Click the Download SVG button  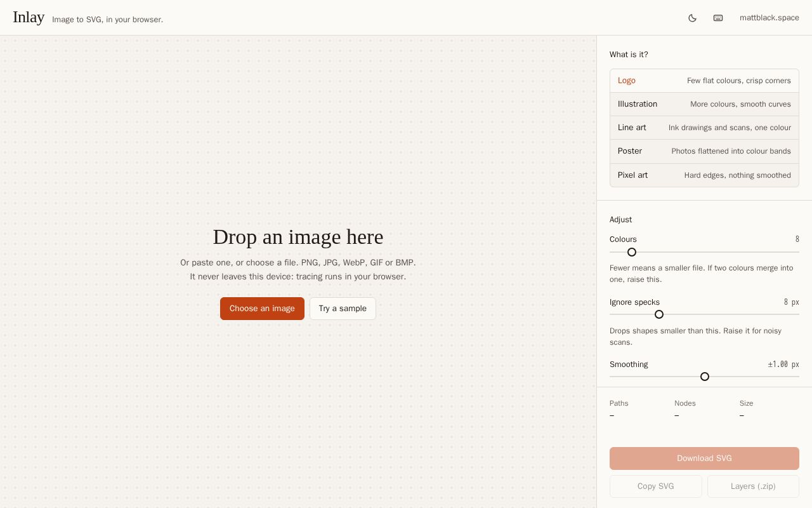tap(704, 458)
